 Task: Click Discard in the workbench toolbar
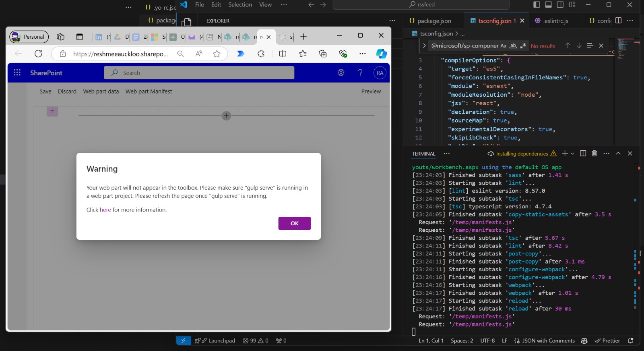click(x=67, y=91)
